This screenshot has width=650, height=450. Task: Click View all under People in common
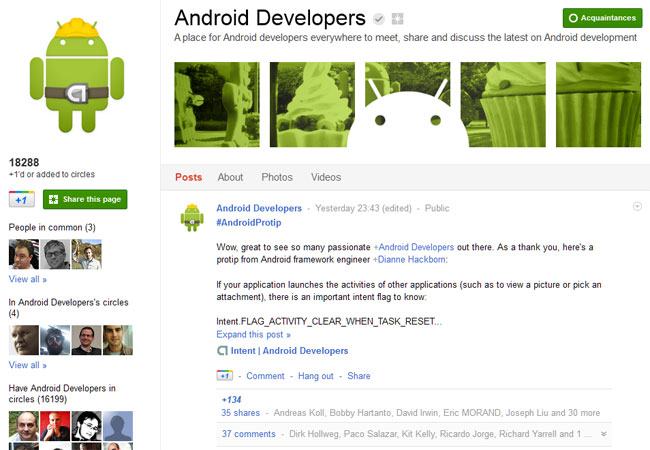tap(27, 279)
